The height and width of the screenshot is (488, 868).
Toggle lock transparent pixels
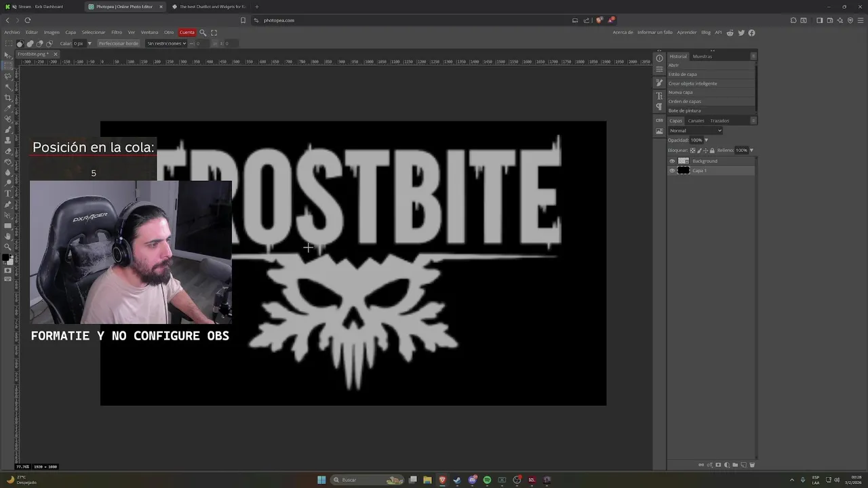(x=692, y=150)
